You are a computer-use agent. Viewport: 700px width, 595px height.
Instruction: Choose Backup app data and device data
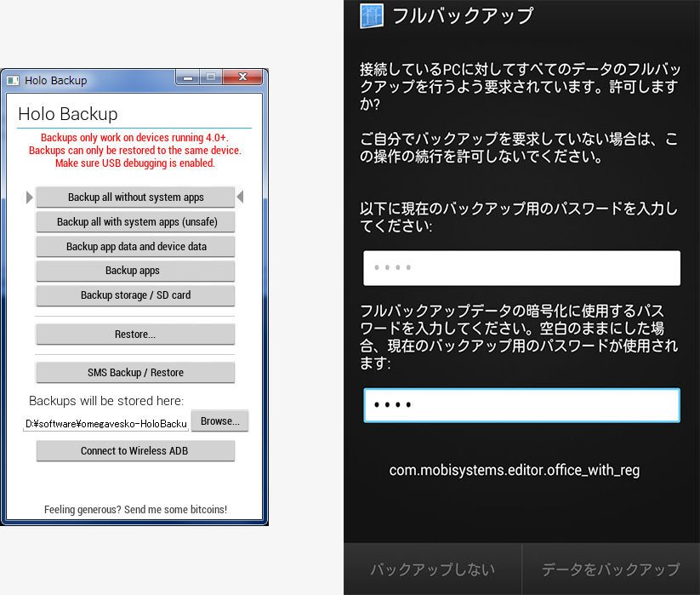134,246
